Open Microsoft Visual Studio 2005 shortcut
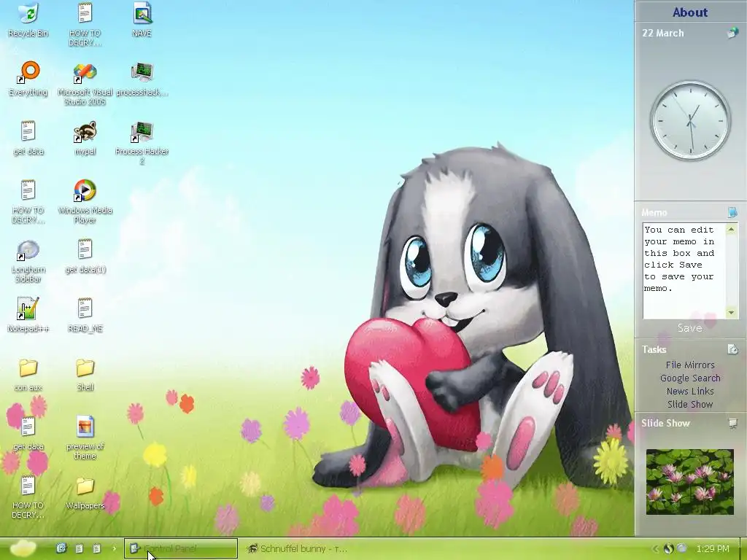The width and height of the screenshot is (747, 560). pos(85,85)
